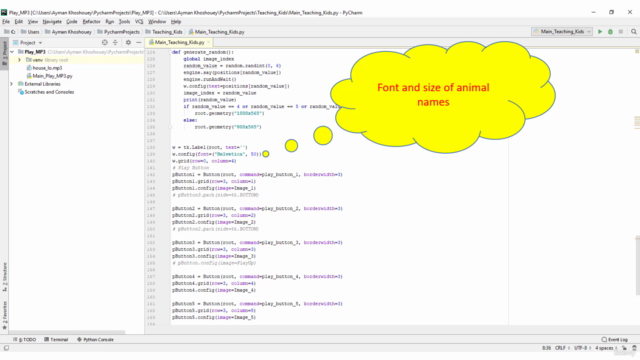This screenshot has height=360, width=640.
Task: Open the Favorites side tool tab
Action: (x=4, y=315)
